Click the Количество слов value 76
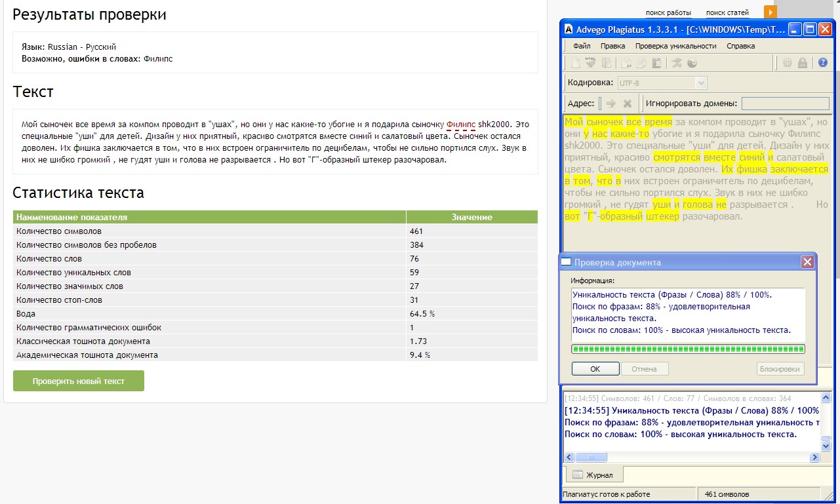Viewport: 840px width, 504px height. (x=414, y=259)
